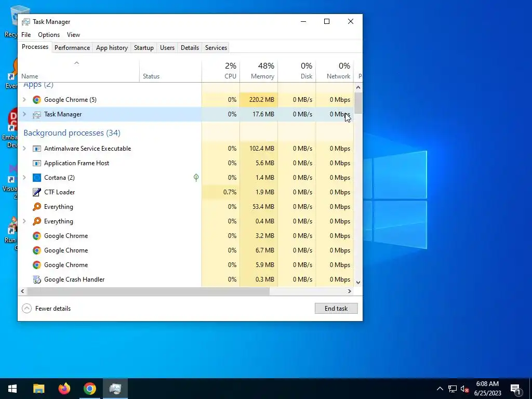Open the network status tray icon
Viewport: 532px width, 399px height.
point(453,389)
